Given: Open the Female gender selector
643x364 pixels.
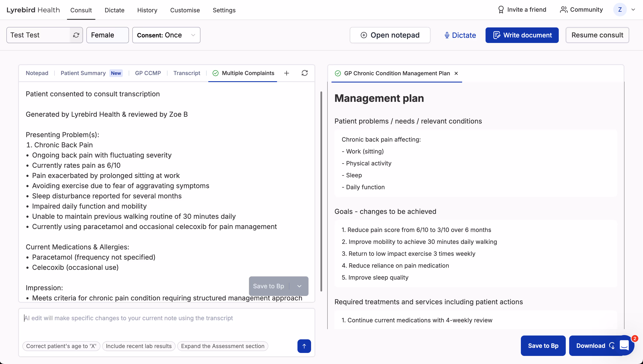Looking at the screenshot, I should pyautogui.click(x=107, y=35).
